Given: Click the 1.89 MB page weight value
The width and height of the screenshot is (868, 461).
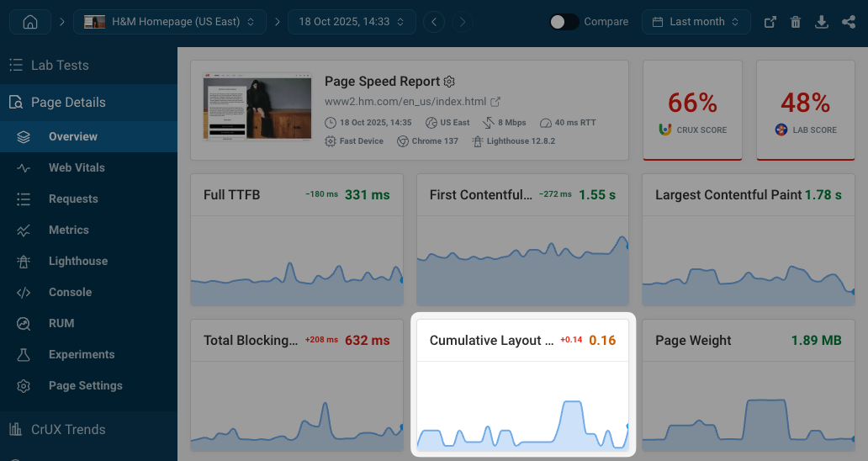Looking at the screenshot, I should (816, 341).
